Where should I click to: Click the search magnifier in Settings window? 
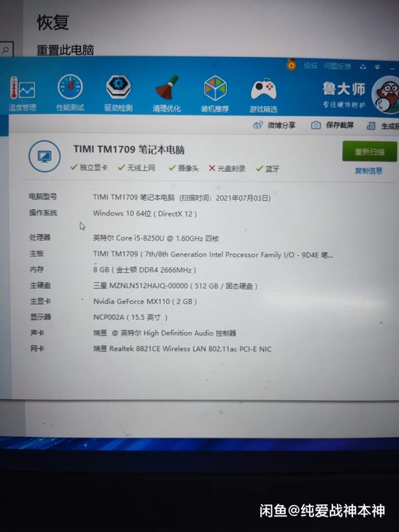click(6, 50)
